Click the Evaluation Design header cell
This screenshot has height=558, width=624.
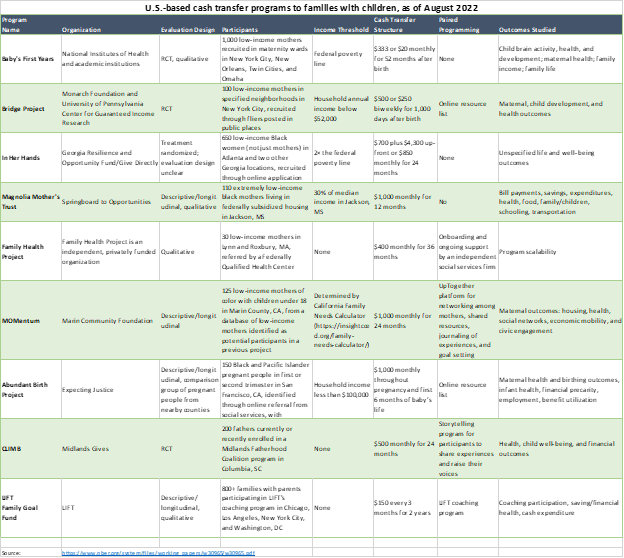(188, 30)
